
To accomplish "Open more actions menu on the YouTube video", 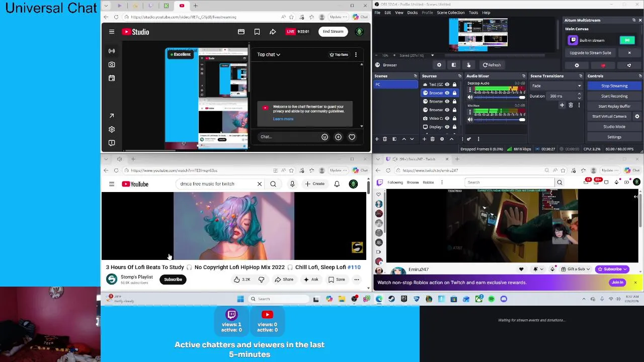I will tap(357, 280).
